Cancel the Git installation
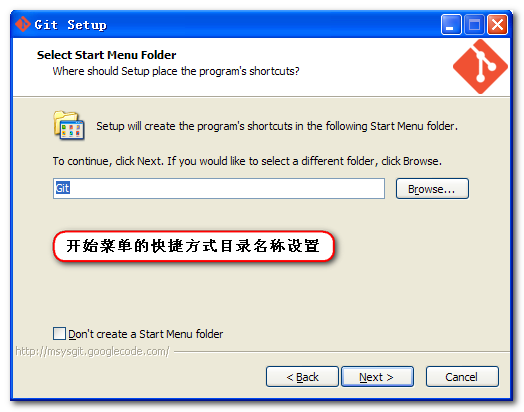Image resolution: width=524 pixels, height=412 pixels. [462, 377]
